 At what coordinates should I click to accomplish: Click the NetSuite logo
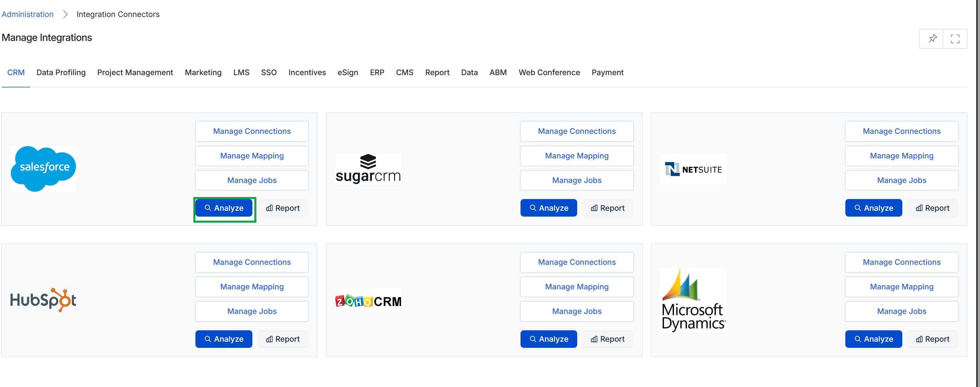coord(693,169)
